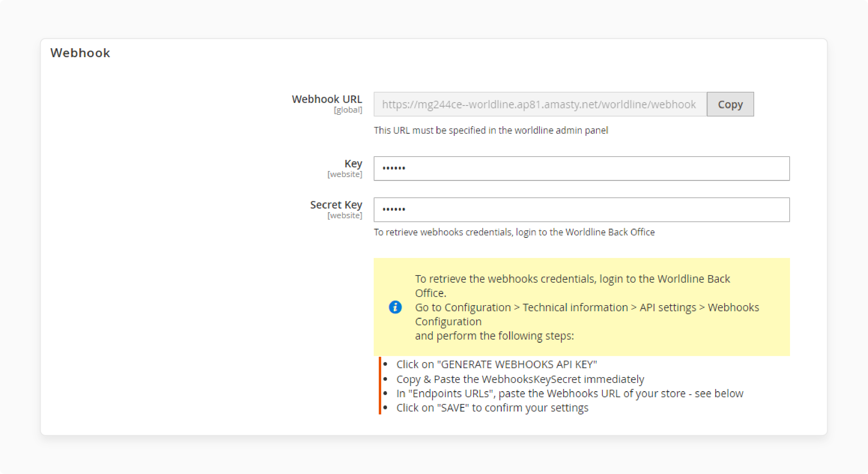Viewport: 868px width, 474px height.
Task: Focus the Key password field
Action: [581, 168]
